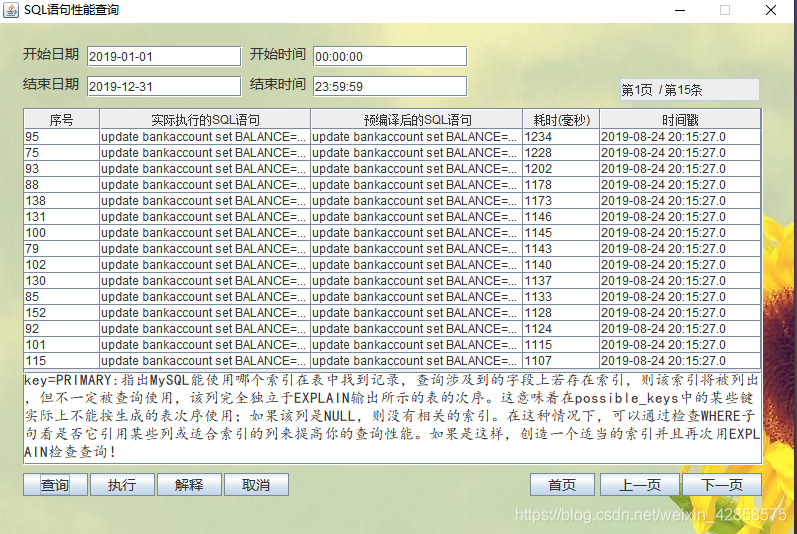
Task: Click the 耗时 cell 1140
Action: pos(561,265)
